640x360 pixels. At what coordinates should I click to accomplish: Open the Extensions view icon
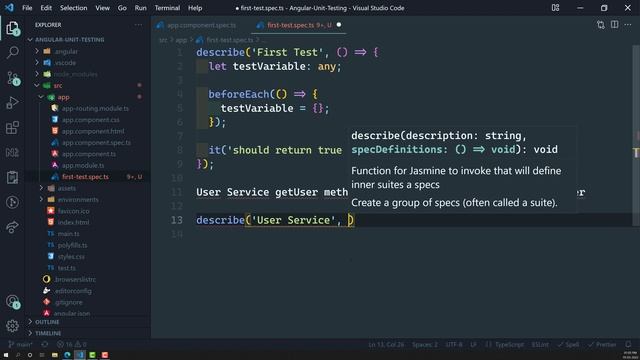coord(13,127)
